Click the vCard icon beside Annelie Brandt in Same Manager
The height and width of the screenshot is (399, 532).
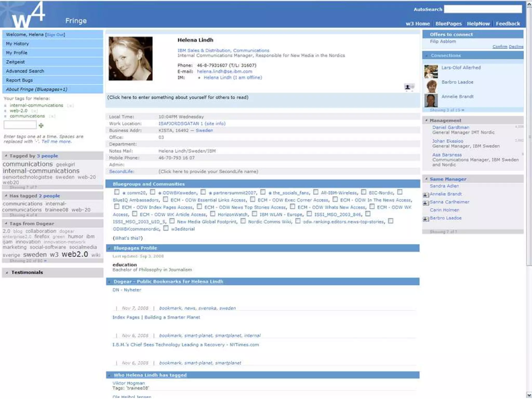(x=426, y=195)
